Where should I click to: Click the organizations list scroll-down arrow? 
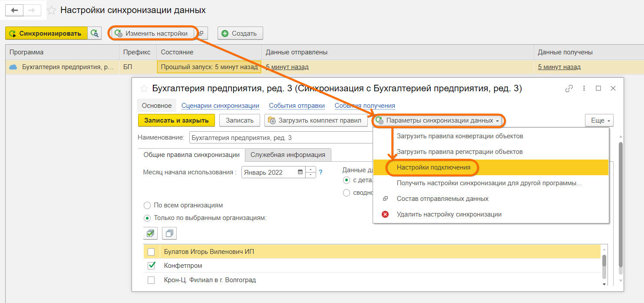[x=604, y=284]
